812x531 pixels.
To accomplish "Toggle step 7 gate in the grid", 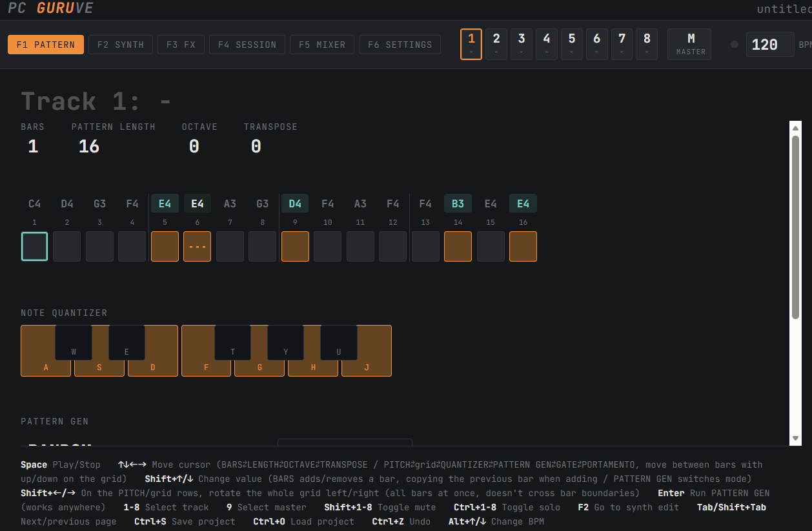I will 230,246.
